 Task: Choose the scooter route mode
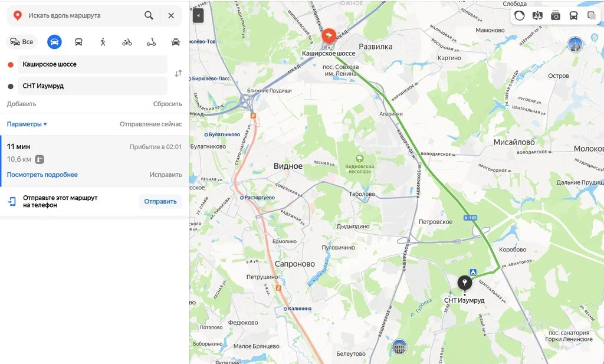(152, 42)
